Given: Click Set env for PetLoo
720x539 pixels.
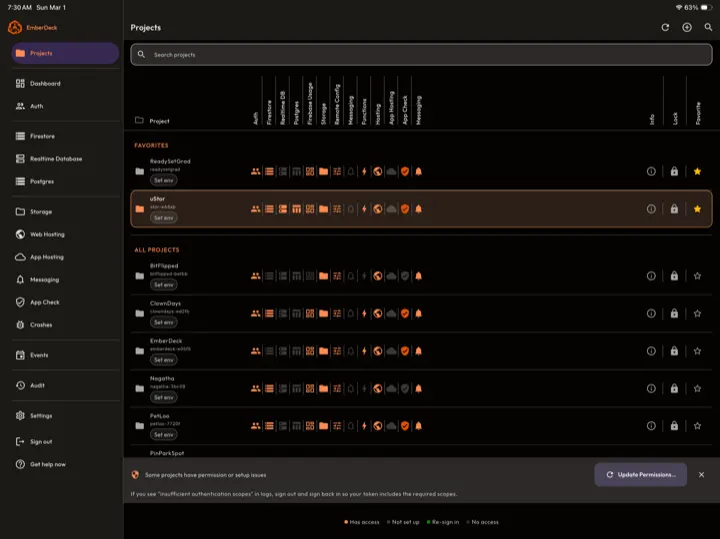Looking at the screenshot, I should (x=163, y=435).
